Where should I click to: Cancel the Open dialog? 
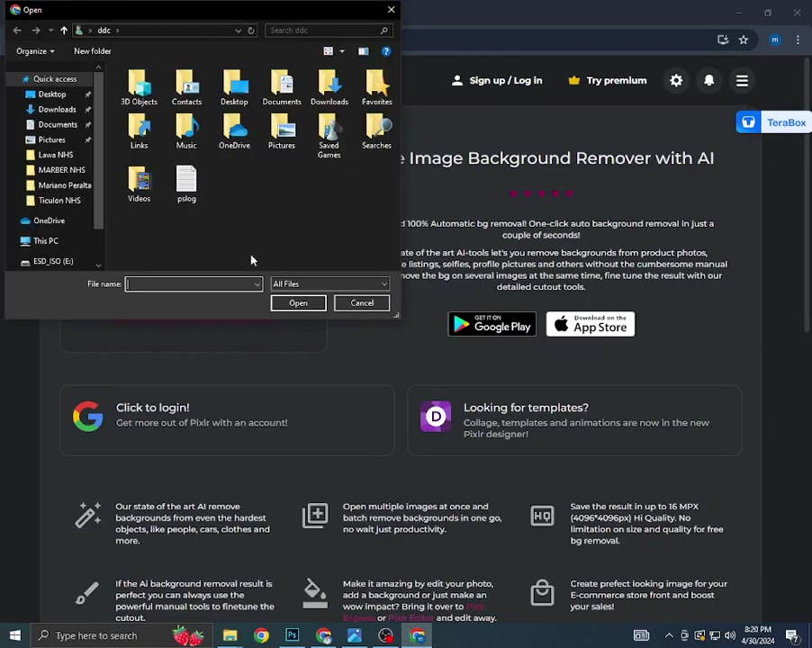362,303
